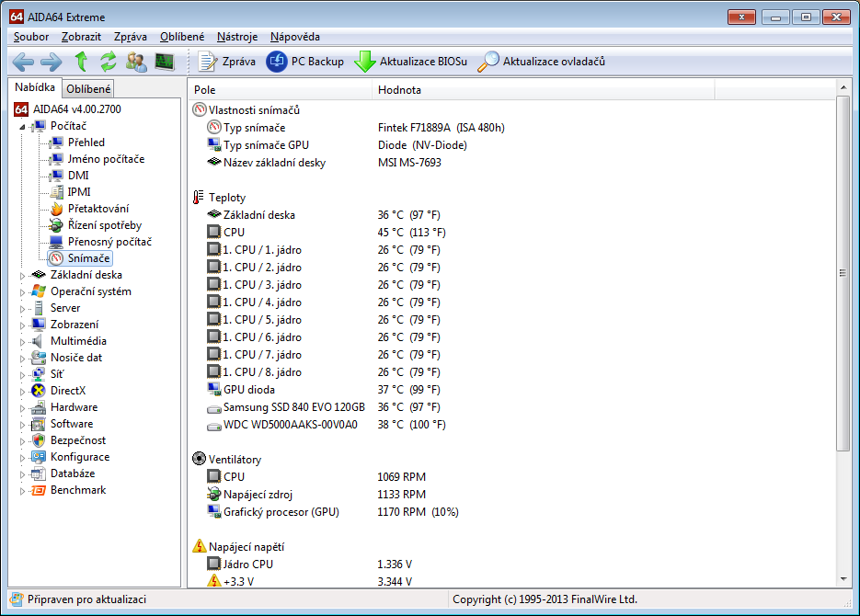Click the Napájecí napětí warning icon
Image resolution: width=860 pixels, height=616 pixels.
tap(199, 546)
